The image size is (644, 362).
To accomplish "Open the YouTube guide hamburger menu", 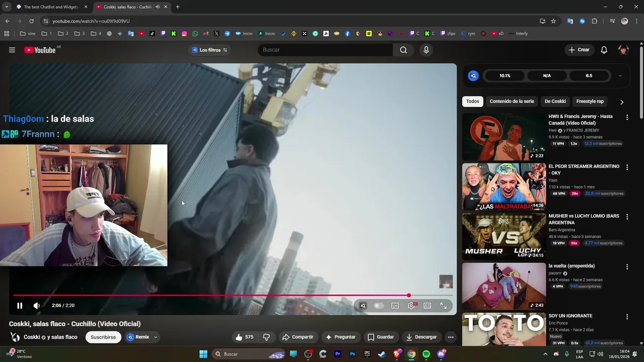I will click(12, 50).
